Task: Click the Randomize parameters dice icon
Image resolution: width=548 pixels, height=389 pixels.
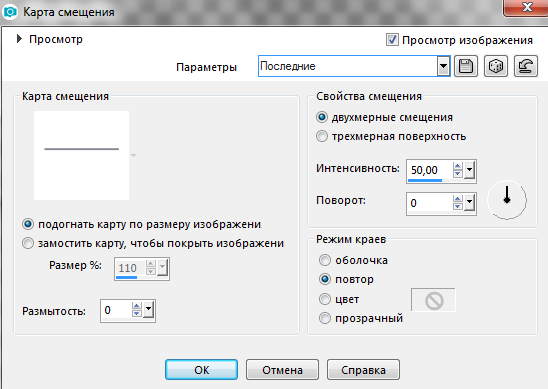Action: [496, 66]
